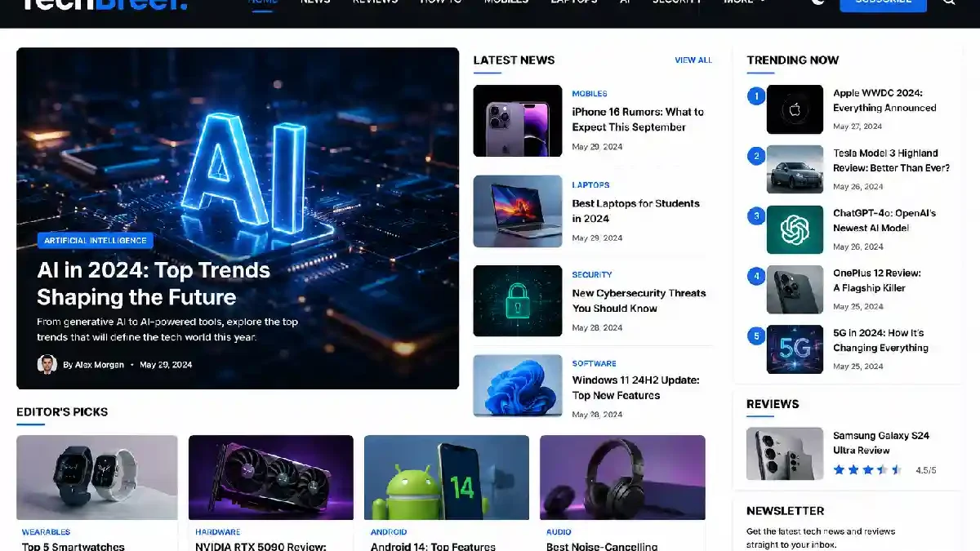
Task: Open Samsung Galaxy S24 Ultra Review
Action: point(881,443)
